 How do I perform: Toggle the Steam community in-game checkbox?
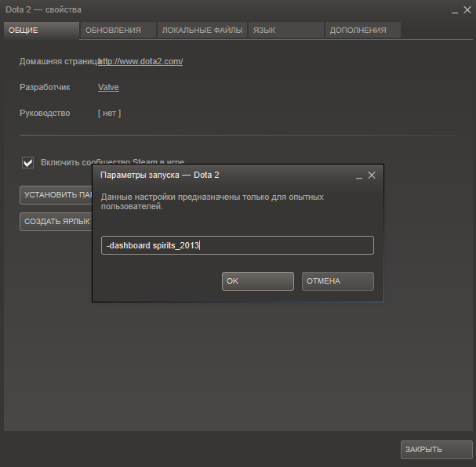(28, 162)
